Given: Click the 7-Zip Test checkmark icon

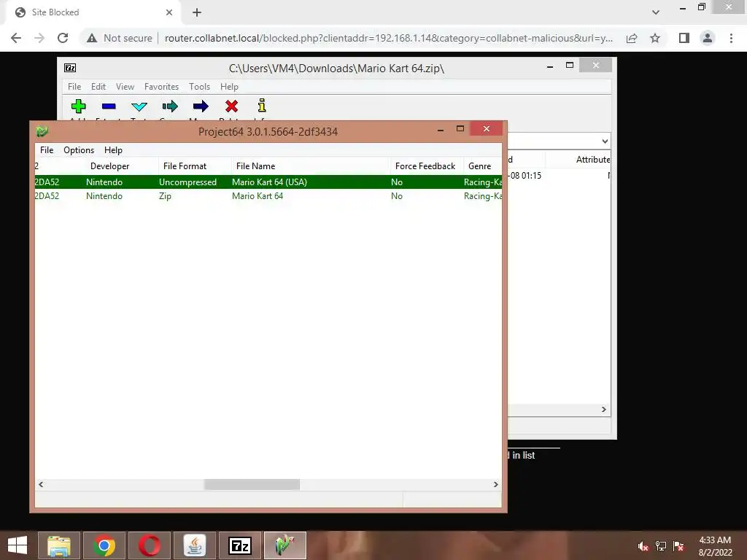Looking at the screenshot, I should click(139, 106).
